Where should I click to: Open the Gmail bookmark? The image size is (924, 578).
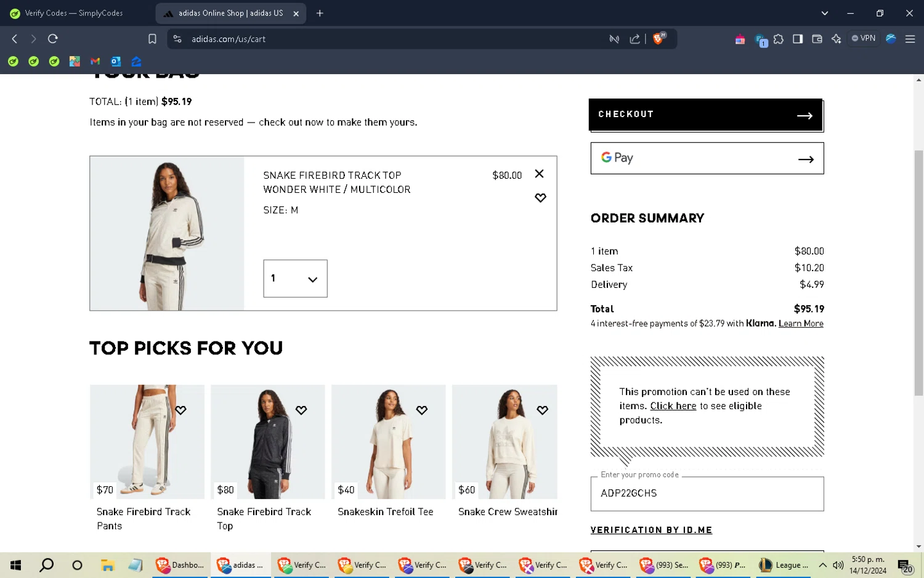click(x=95, y=62)
